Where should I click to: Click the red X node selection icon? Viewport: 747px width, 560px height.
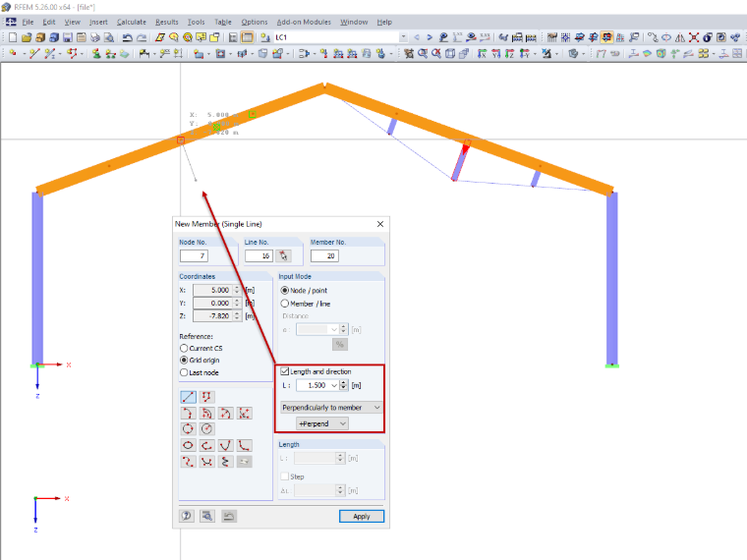(x=694, y=37)
